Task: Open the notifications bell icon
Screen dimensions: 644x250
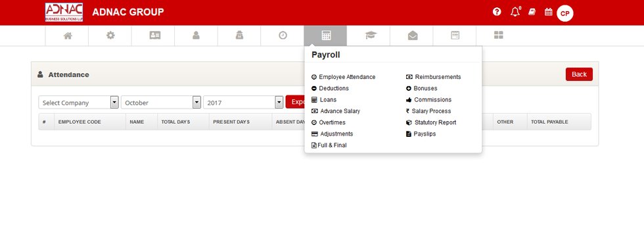Action: click(x=515, y=12)
